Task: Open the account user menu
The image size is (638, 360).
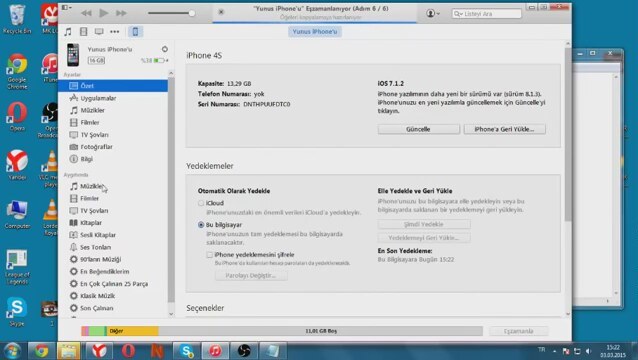Action: pyautogui.click(x=433, y=13)
